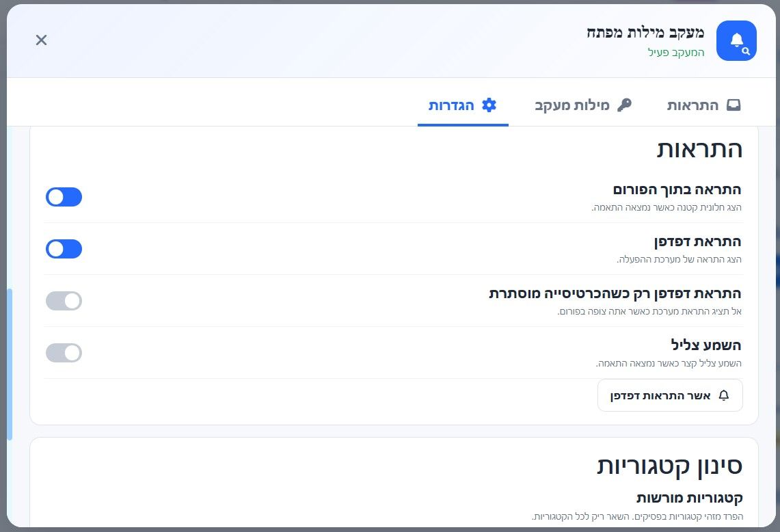780x532 pixels.
Task: Turn off the התראת דפדפן switch
Action: (x=64, y=249)
